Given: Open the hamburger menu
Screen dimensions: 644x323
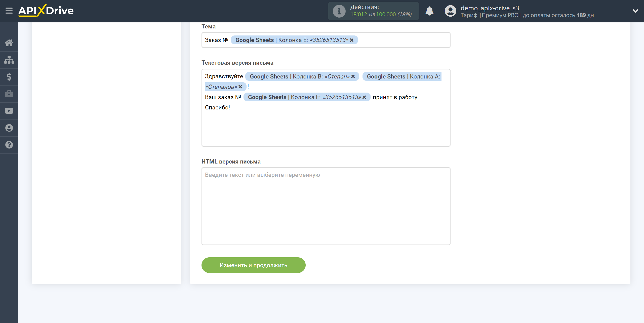Looking at the screenshot, I should [9, 11].
